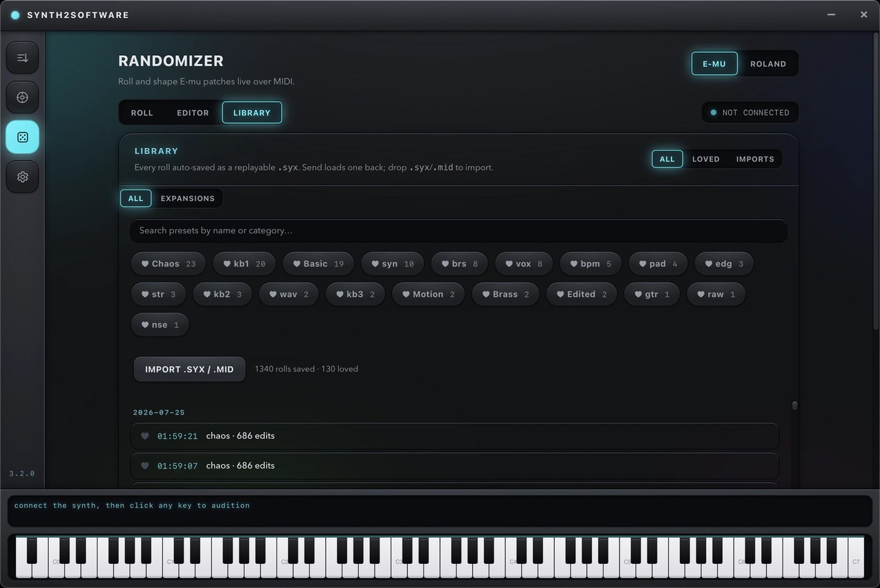Screen dimensions: 880x588
Task: Show only IMPORTS in library
Action: [x=755, y=159]
